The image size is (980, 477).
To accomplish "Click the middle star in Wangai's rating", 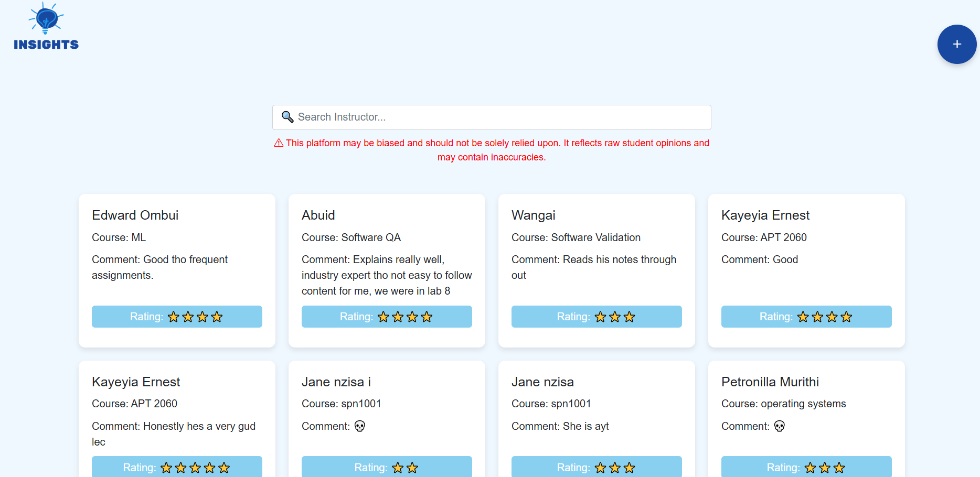I will (x=614, y=317).
